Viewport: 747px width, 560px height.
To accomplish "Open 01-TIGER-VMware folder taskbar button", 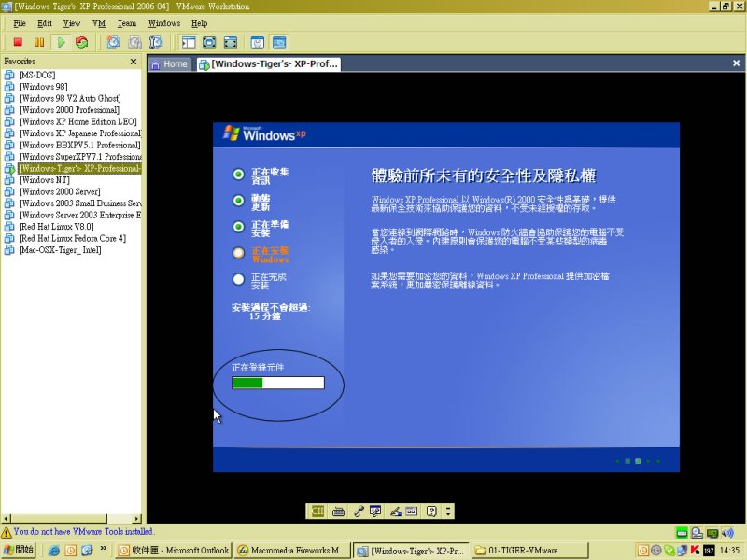I will 529,550.
